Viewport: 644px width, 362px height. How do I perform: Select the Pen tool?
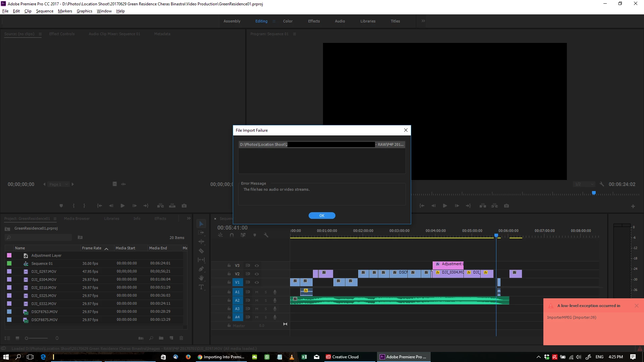pos(201,269)
